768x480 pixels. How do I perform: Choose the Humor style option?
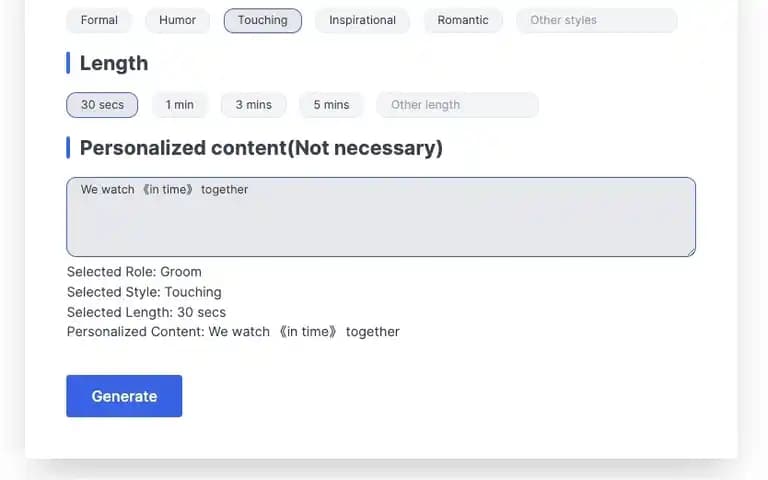coord(177,21)
